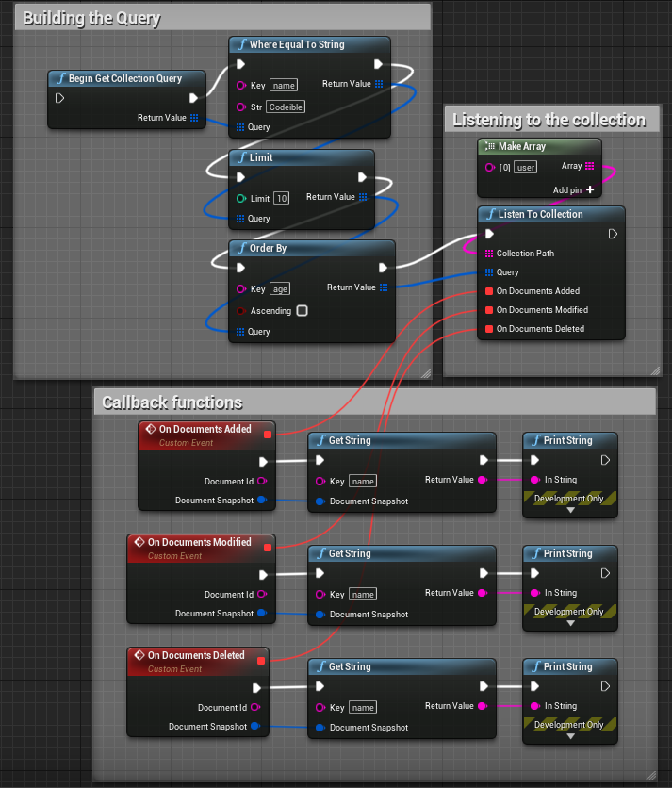
Task: Select the Limit node title bar
Action: click(x=302, y=157)
